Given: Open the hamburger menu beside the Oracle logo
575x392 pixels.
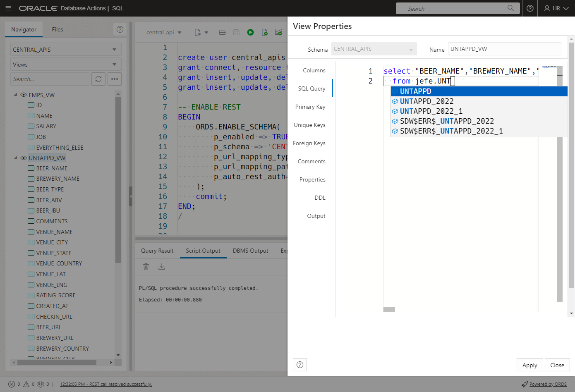Looking at the screenshot, I should (8, 8).
